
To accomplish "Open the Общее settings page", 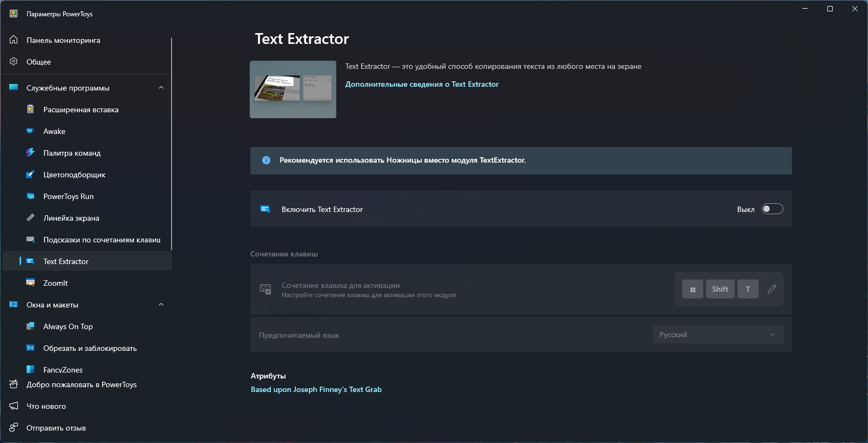I will coord(39,62).
